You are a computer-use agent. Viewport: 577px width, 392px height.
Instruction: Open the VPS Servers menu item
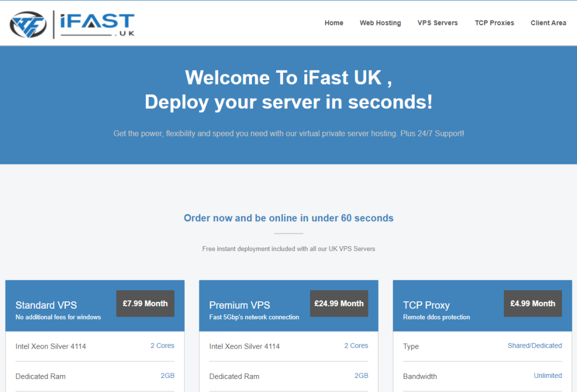pyautogui.click(x=437, y=23)
